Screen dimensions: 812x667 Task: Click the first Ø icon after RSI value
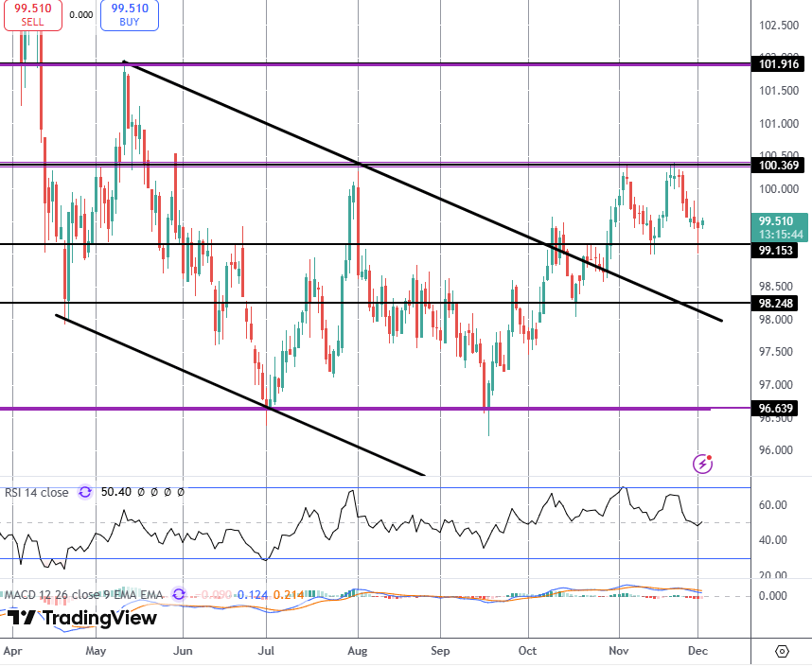point(140,492)
